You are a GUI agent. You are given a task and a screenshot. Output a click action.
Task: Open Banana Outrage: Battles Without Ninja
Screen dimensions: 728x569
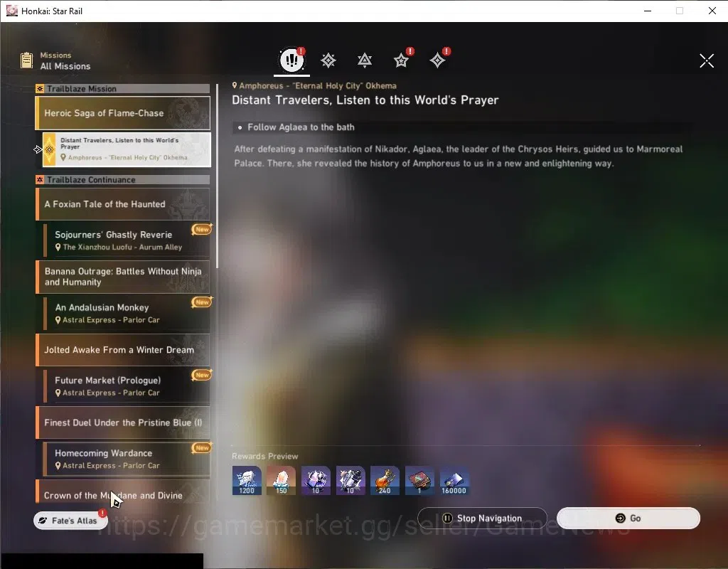point(123,277)
